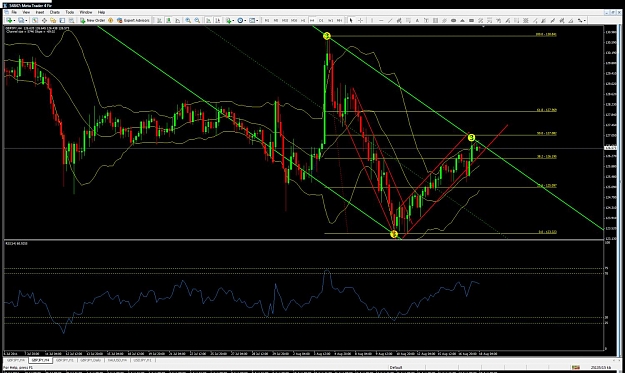Expand the Indicators dropdown arrow
Screen dimensions: 625x373
click(x=233, y=20)
